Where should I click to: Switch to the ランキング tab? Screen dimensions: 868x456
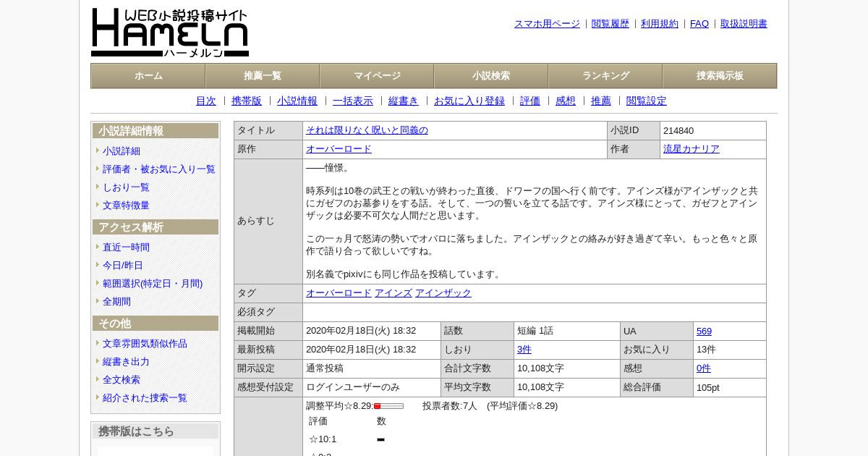(x=605, y=76)
